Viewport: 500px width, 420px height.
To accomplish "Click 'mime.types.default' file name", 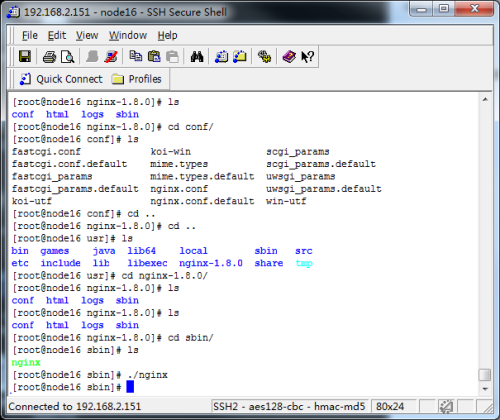I will click(202, 176).
